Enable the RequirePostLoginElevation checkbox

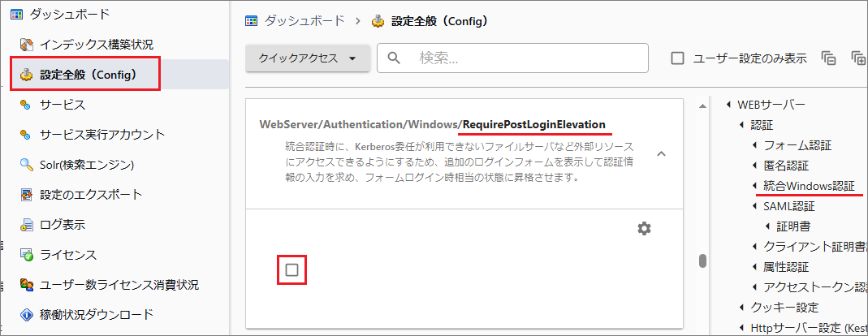292,269
